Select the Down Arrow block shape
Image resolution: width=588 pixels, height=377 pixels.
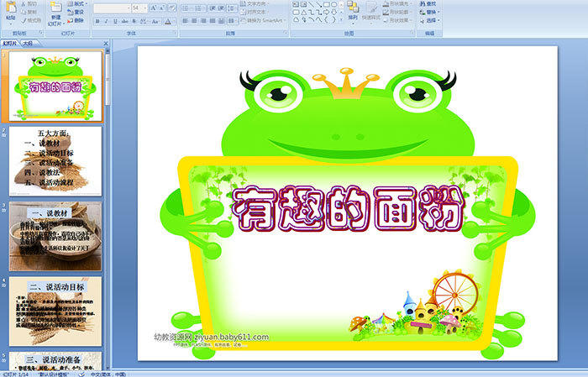click(x=333, y=12)
